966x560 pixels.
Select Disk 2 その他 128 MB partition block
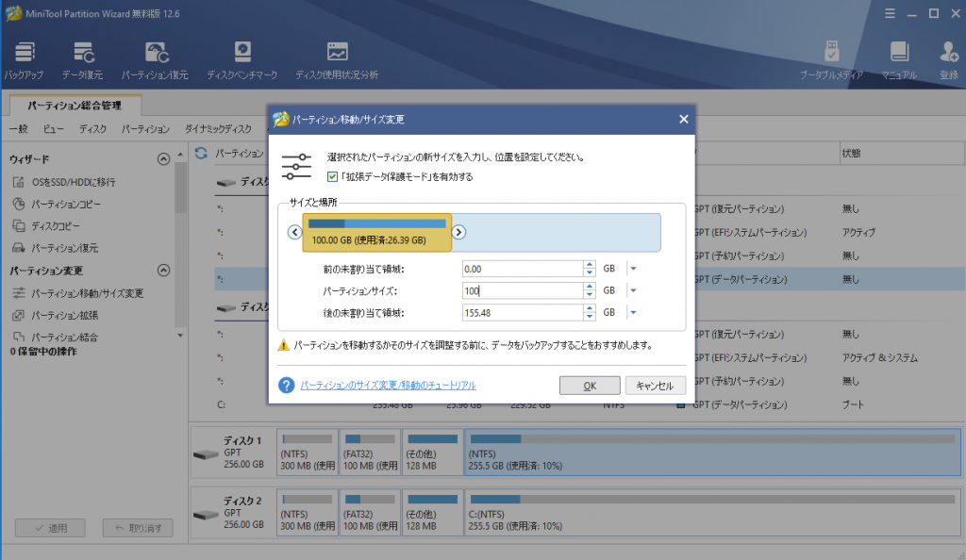point(432,513)
